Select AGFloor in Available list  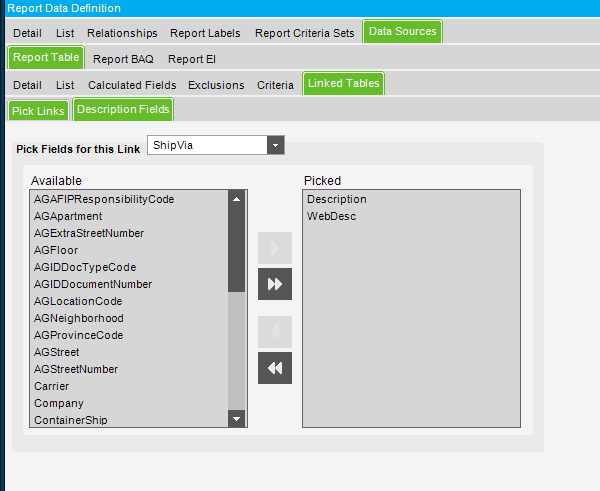pos(129,250)
